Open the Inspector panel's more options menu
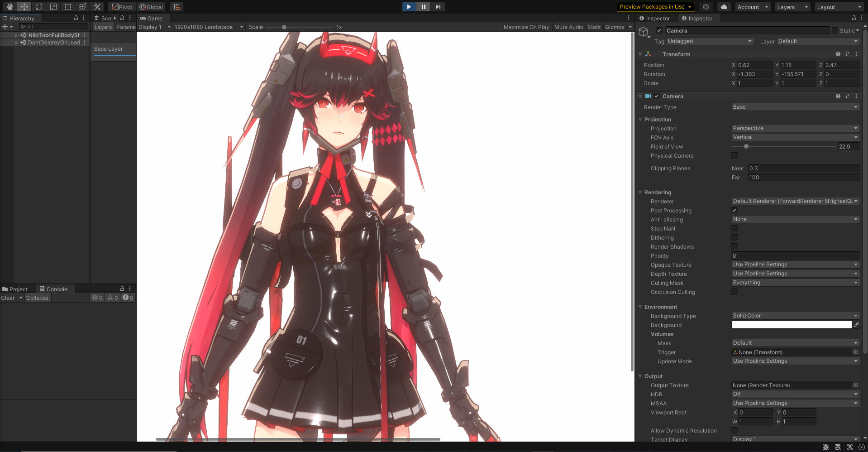This screenshot has width=868, height=452. pyautogui.click(x=861, y=18)
